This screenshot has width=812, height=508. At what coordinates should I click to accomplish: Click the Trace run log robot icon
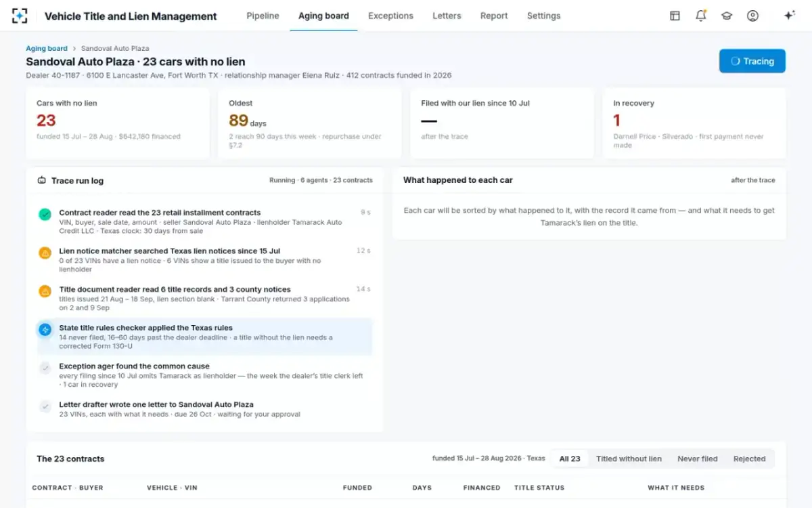click(x=41, y=181)
